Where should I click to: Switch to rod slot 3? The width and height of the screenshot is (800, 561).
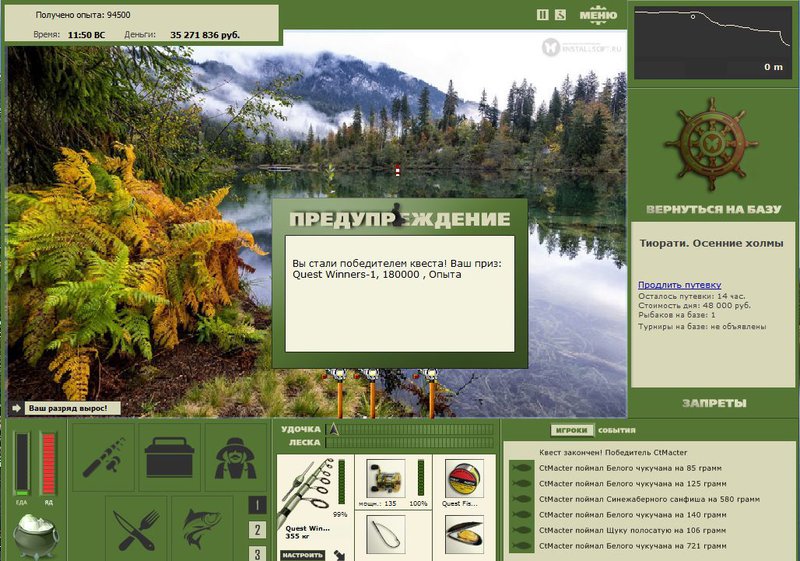click(x=257, y=553)
